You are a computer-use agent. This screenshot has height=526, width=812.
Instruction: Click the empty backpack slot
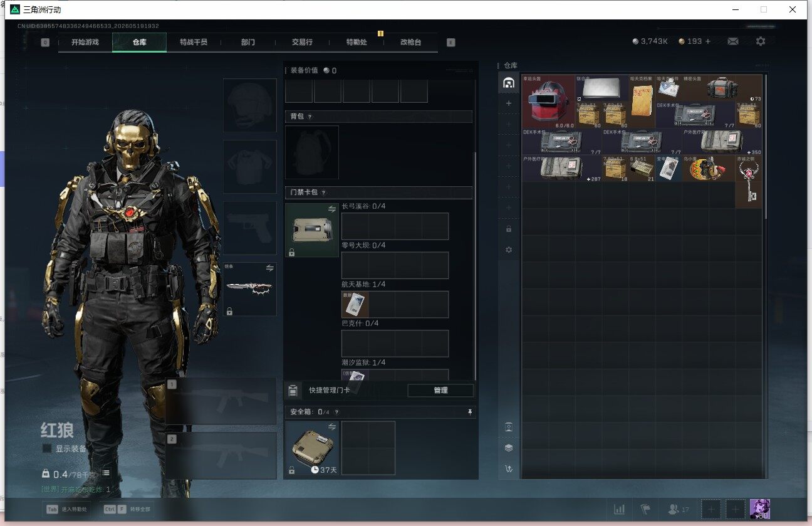coord(311,152)
